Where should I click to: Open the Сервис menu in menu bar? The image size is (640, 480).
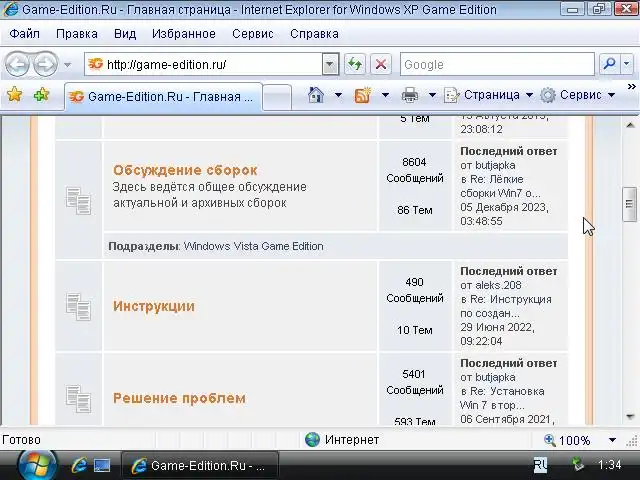click(x=253, y=33)
